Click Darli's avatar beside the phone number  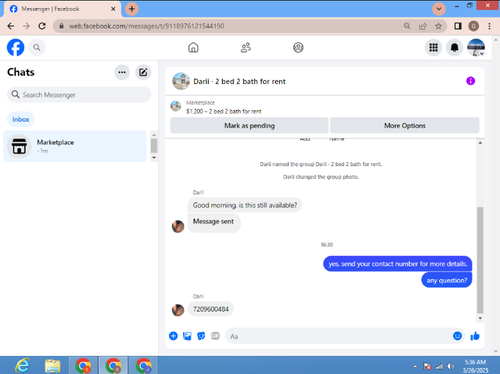(x=178, y=310)
